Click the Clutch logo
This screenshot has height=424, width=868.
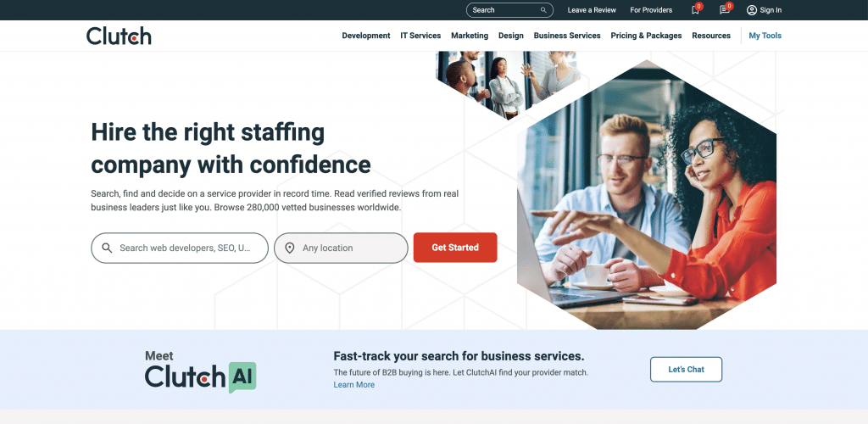[x=119, y=36]
